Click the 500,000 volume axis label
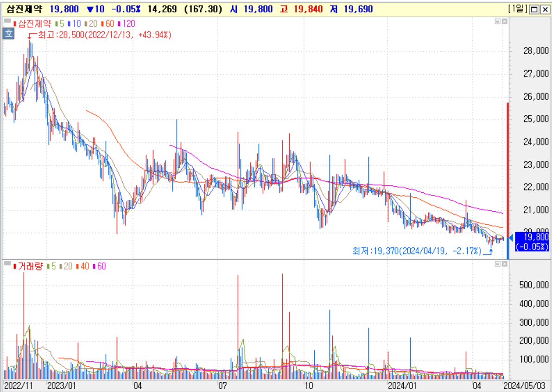552x392 pixels. (534, 285)
